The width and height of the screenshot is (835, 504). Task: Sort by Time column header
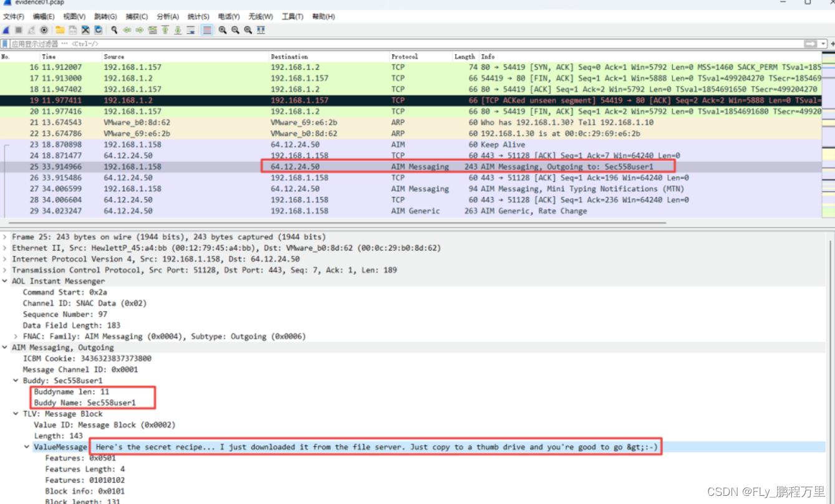[71, 57]
